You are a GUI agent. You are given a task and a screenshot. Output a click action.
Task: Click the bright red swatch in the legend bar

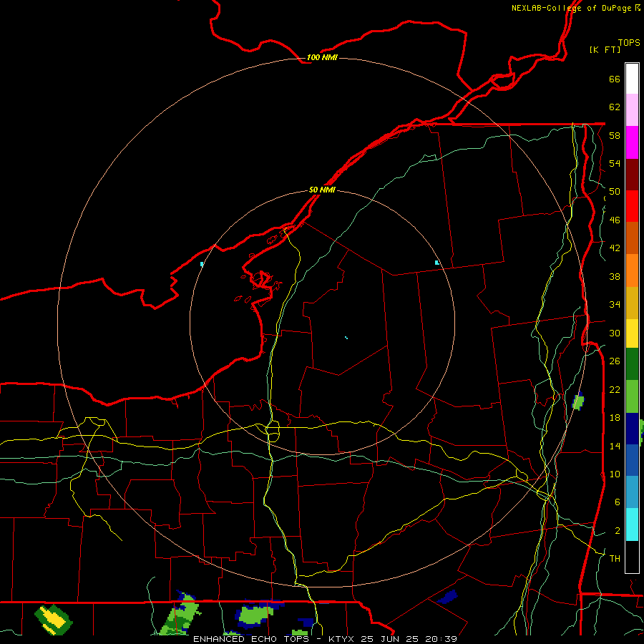(632, 206)
